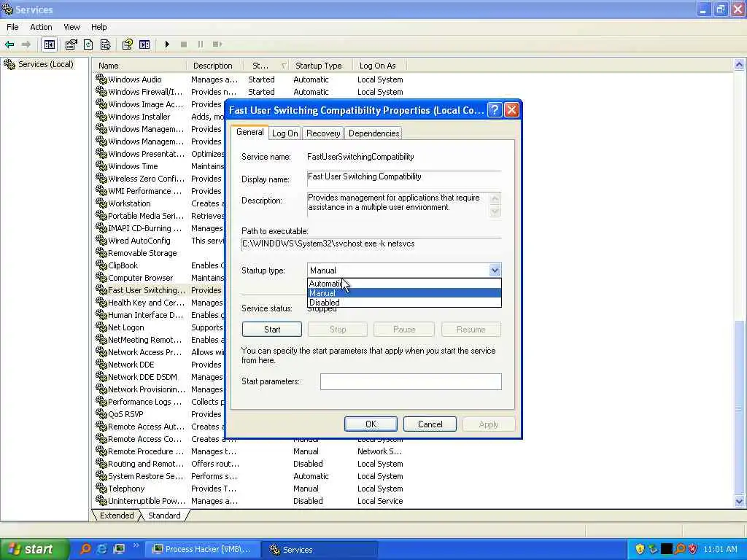Select the General tab
The height and width of the screenshot is (560, 747).
249,133
